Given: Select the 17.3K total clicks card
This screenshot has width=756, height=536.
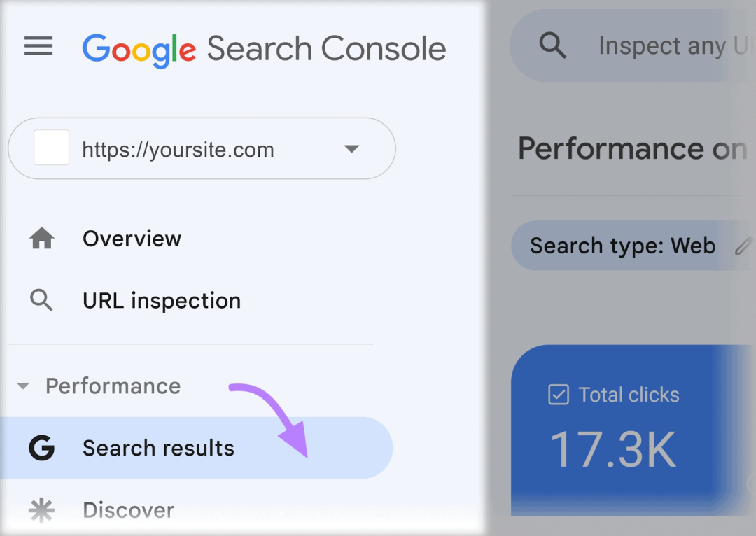Looking at the screenshot, I should [x=633, y=430].
